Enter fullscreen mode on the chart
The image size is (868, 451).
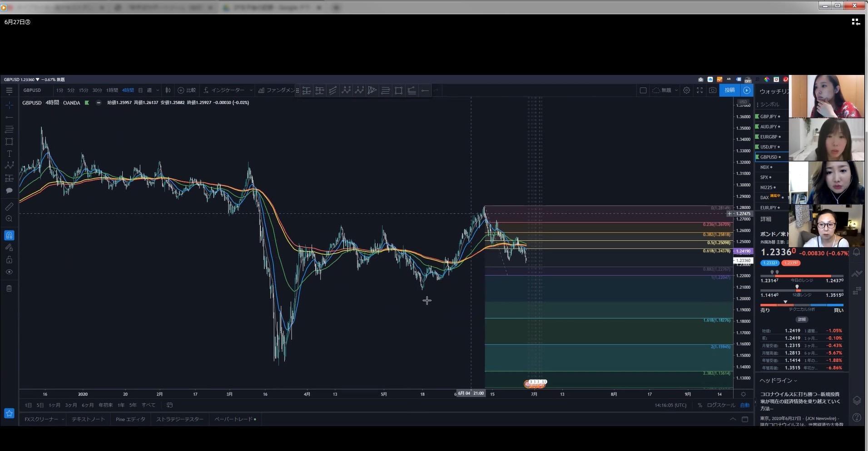[700, 90]
